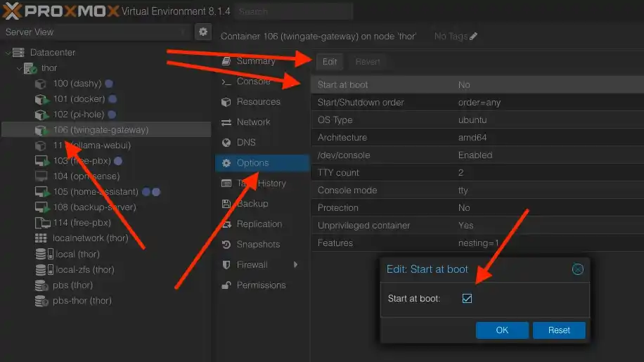Select the Architecture row
The width and height of the screenshot is (644, 362).
[477, 138]
